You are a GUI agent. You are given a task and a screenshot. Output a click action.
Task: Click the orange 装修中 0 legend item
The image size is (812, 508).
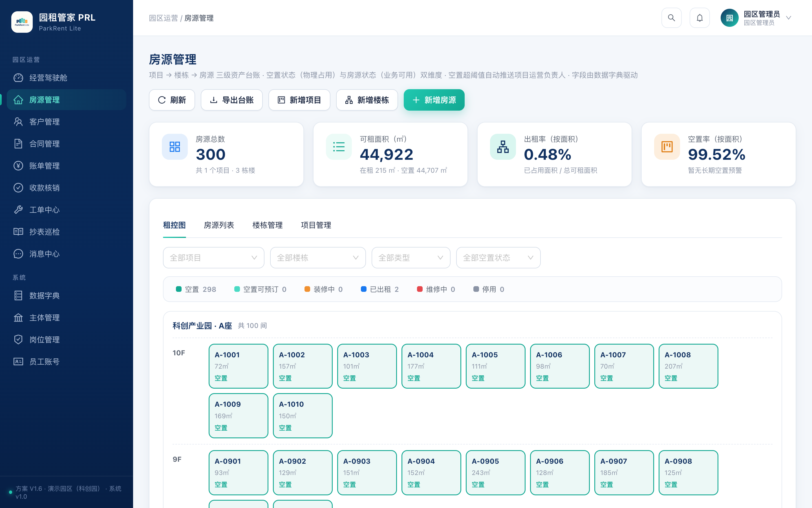point(323,289)
